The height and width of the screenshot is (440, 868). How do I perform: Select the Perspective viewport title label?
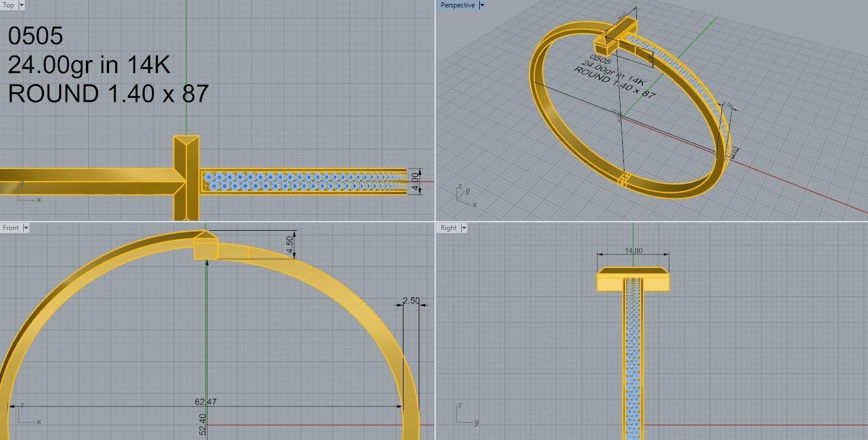pyautogui.click(x=458, y=5)
